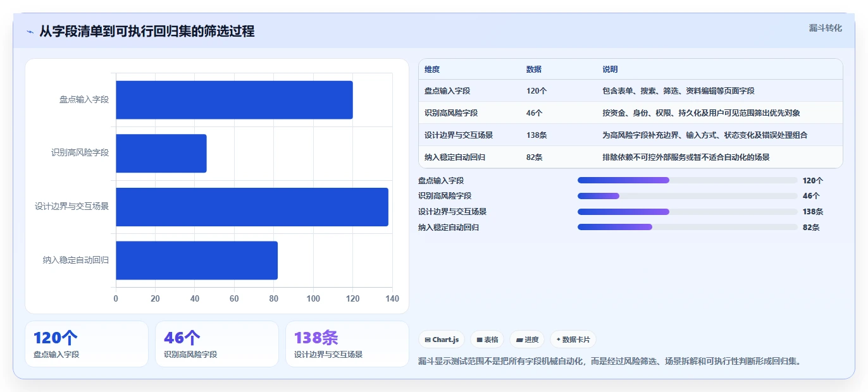This screenshot has width=868, height=392.
Task: Click the 46个 value after the progress bar
Action: click(x=811, y=196)
